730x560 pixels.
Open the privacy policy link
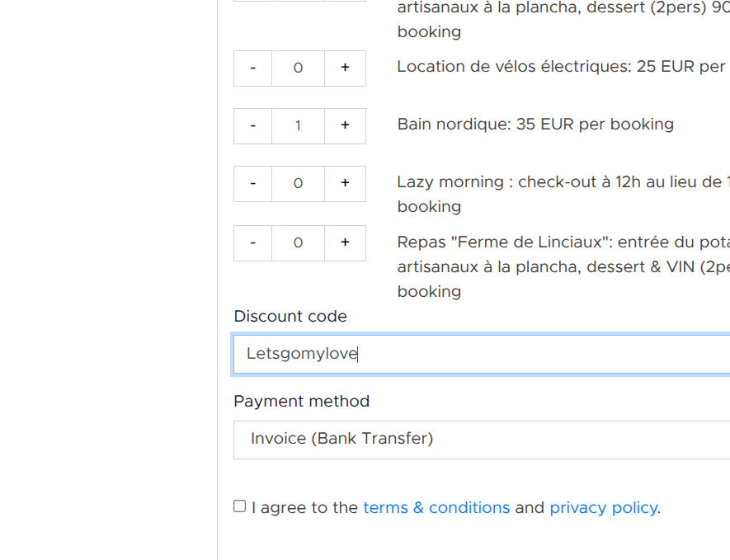tap(604, 508)
